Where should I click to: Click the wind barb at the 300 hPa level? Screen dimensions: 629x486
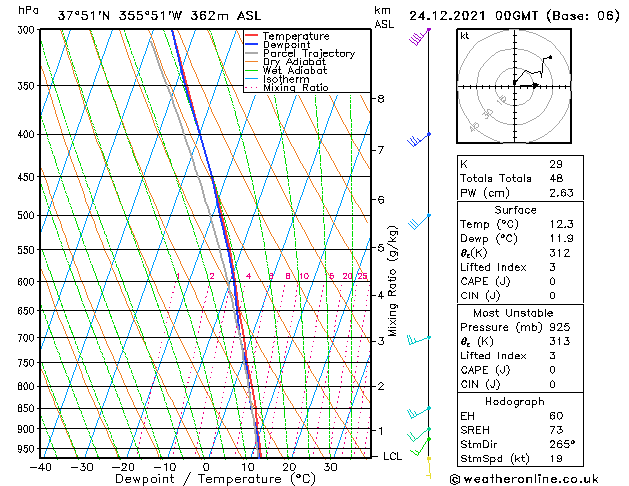[x=419, y=37]
